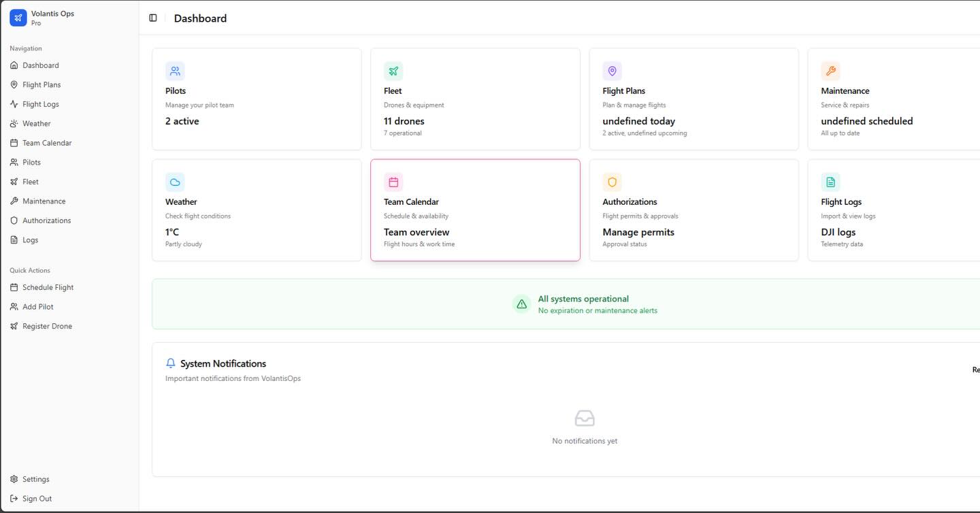Click the Flight Plans card pin icon
This screenshot has width=980, height=513.
612,71
